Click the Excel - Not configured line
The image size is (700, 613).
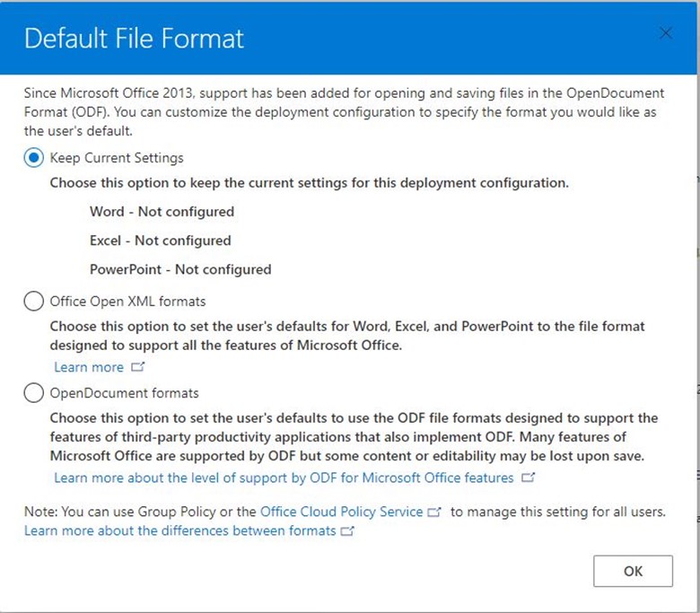[x=161, y=241]
